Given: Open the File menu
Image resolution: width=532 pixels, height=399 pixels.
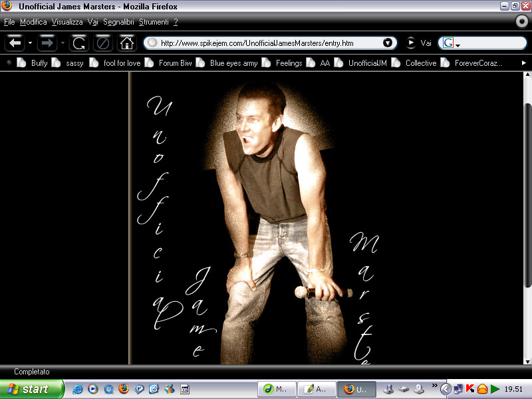Looking at the screenshot, I should coord(9,22).
